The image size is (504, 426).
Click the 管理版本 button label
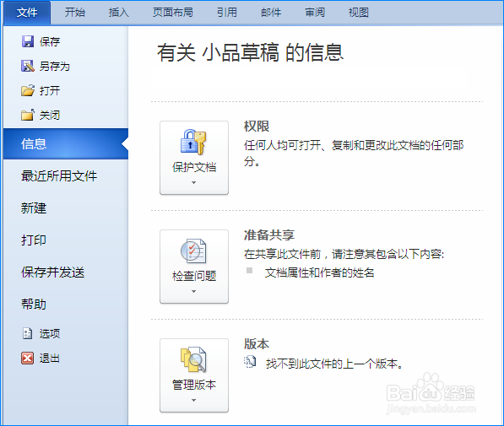(194, 385)
